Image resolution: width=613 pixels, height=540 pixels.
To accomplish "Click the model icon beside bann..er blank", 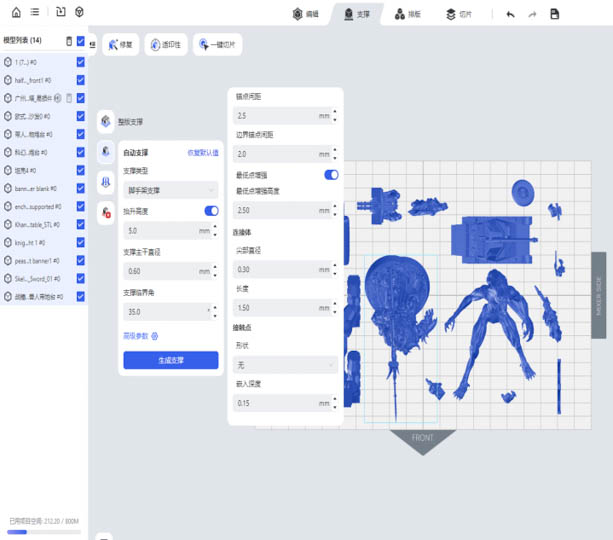I will click(x=8, y=188).
